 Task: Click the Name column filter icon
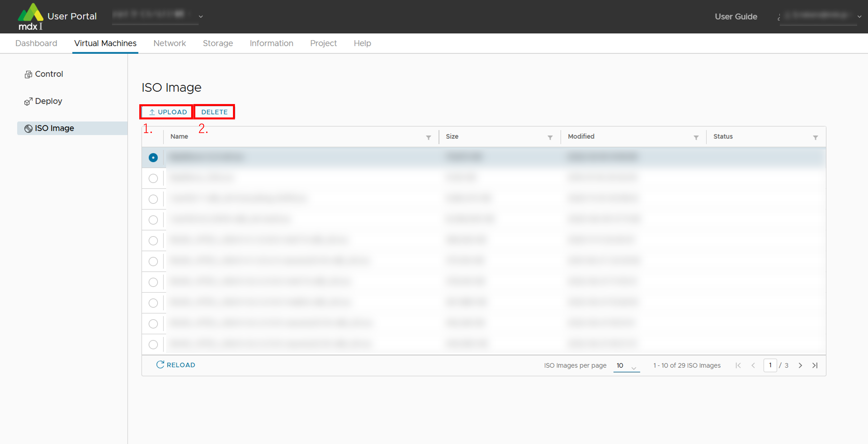(428, 137)
